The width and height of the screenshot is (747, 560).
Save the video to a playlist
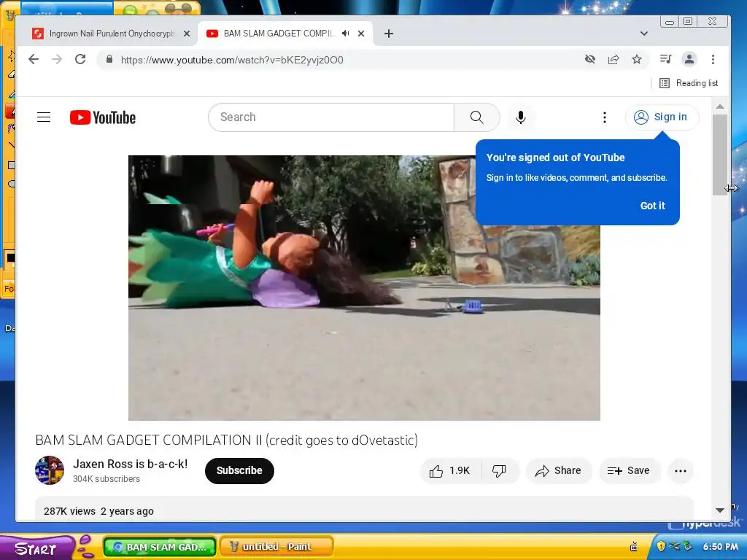point(629,471)
